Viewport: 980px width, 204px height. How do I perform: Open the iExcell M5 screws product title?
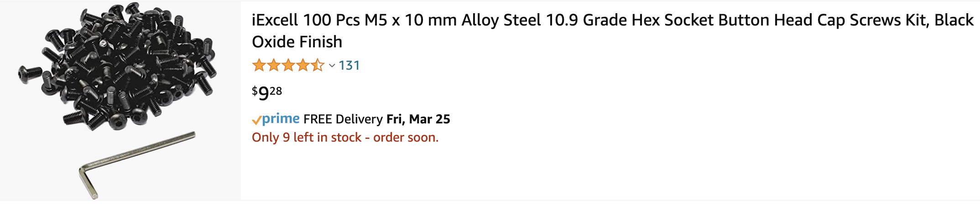point(612,31)
